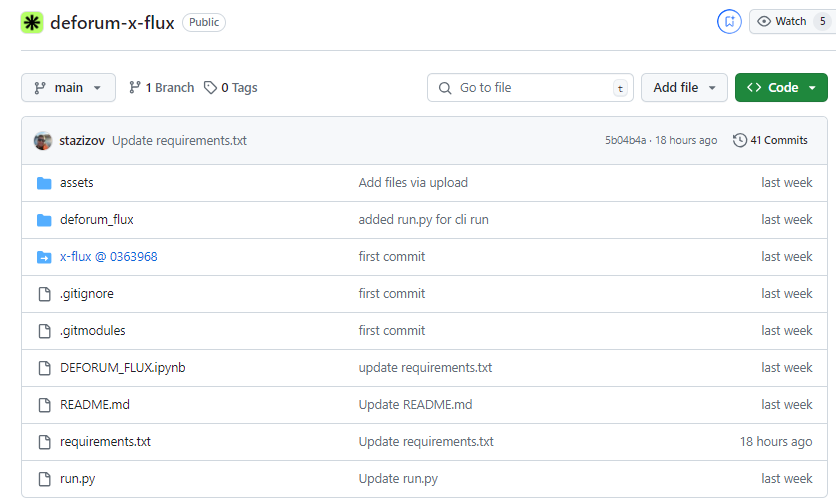Open the 0 Tags page
The width and height of the screenshot is (836, 504).
tap(231, 88)
